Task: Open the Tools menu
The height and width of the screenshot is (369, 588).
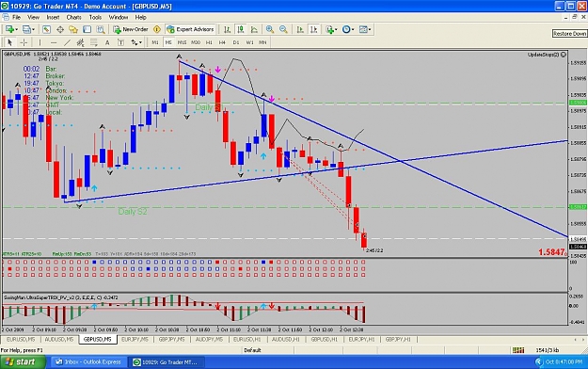Action: (95, 17)
